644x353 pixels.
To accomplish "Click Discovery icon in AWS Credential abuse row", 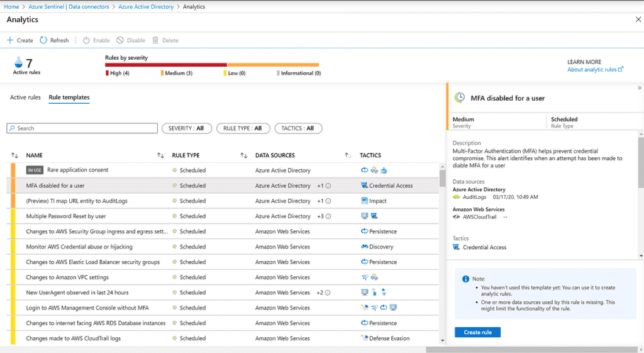I will tap(364, 247).
